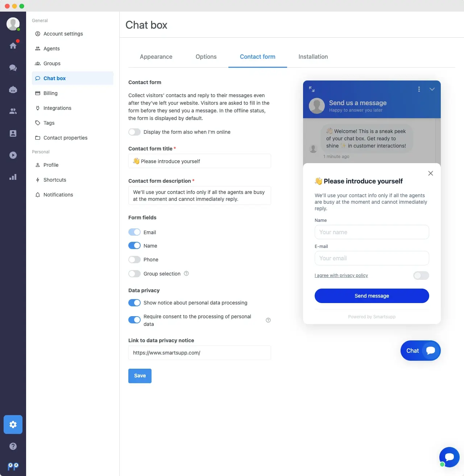Toggle privacy policy consent switch in preview
The width and height of the screenshot is (464, 476).
(421, 276)
